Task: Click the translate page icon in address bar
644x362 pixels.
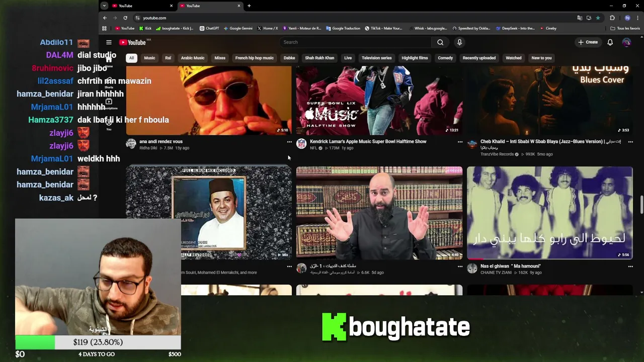Action: [x=580, y=18]
